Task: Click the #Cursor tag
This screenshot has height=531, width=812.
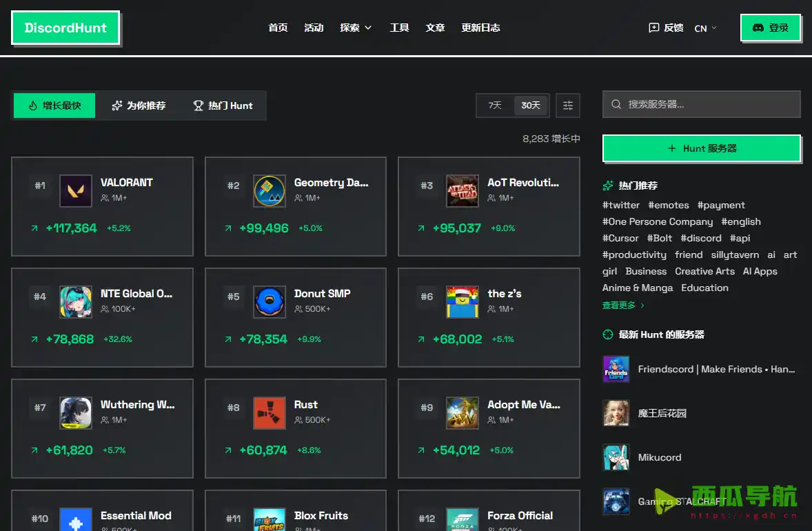Action: point(620,239)
